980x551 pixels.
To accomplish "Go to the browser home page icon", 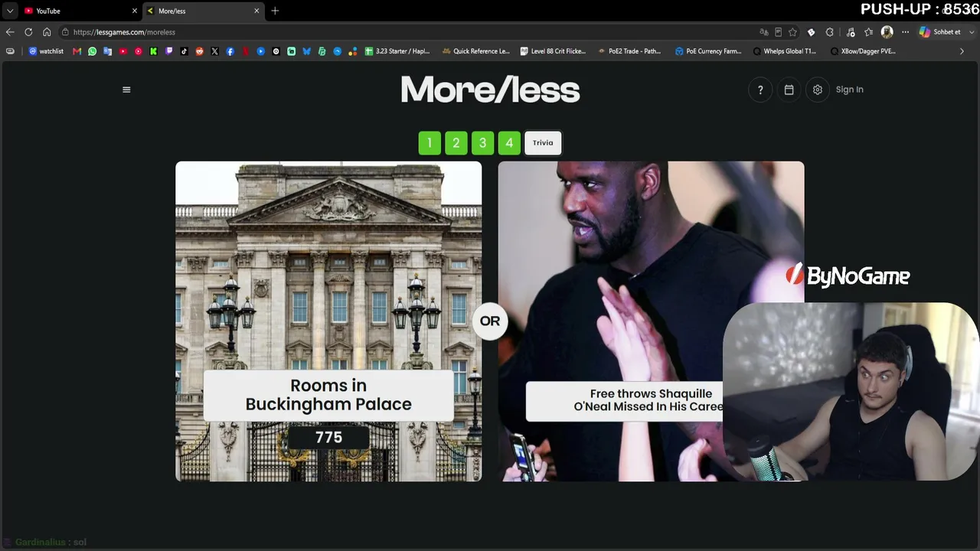I will (47, 32).
